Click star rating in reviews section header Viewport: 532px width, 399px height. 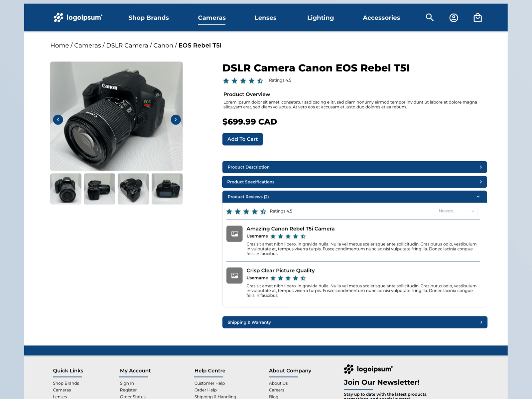pos(246,211)
